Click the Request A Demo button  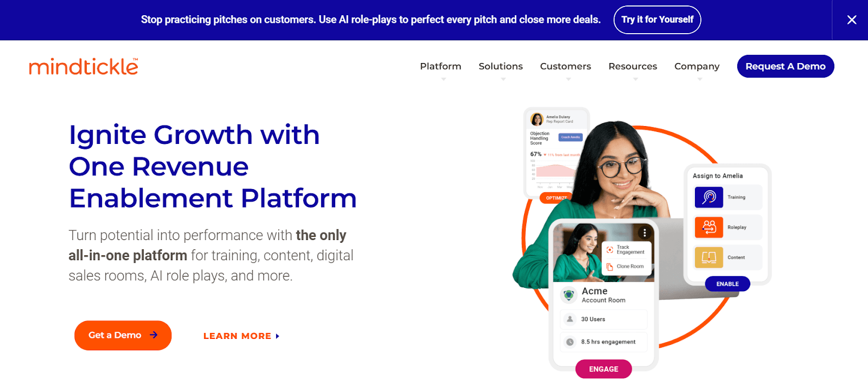(x=785, y=66)
